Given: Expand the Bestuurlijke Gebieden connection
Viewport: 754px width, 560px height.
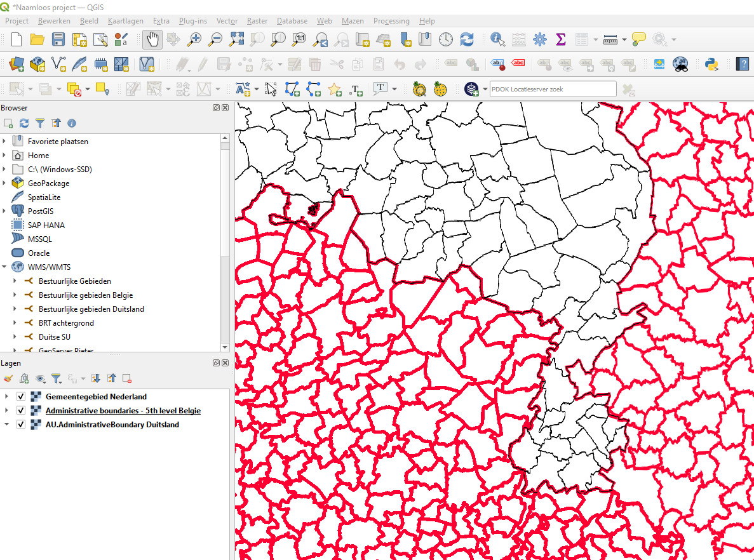Looking at the screenshot, I should (x=15, y=281).
